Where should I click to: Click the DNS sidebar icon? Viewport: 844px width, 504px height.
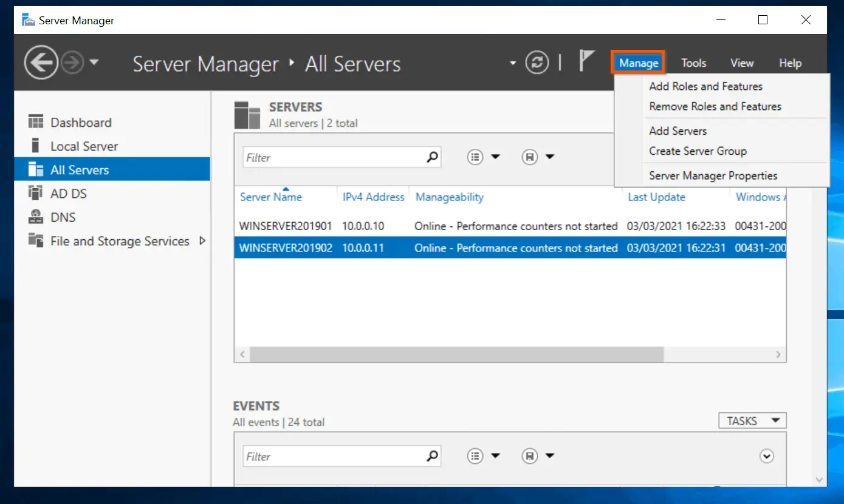(36, 217)
